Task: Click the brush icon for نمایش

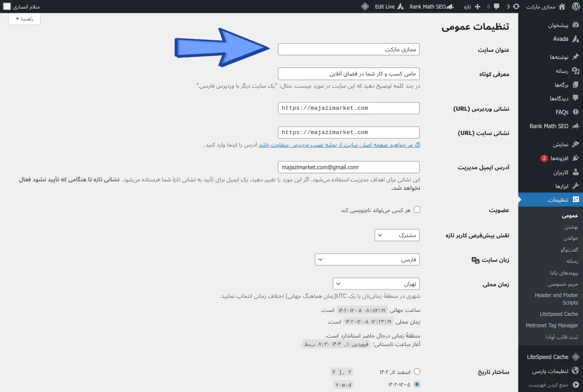Action: (576, 144)
